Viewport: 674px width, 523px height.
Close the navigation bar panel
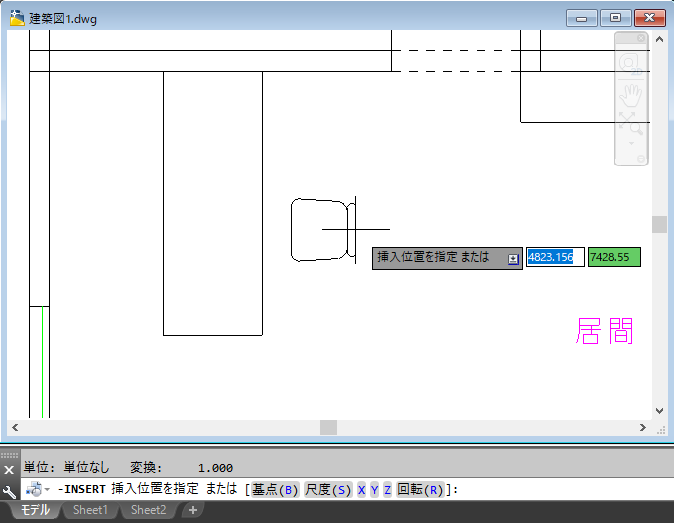tap(641, 38)
